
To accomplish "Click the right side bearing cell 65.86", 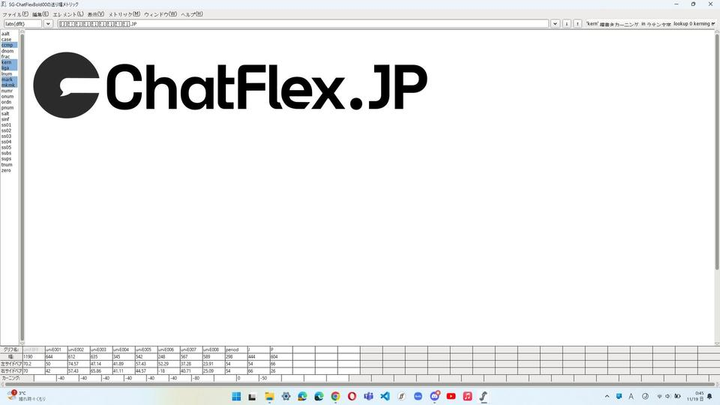I will click(101, 371).
